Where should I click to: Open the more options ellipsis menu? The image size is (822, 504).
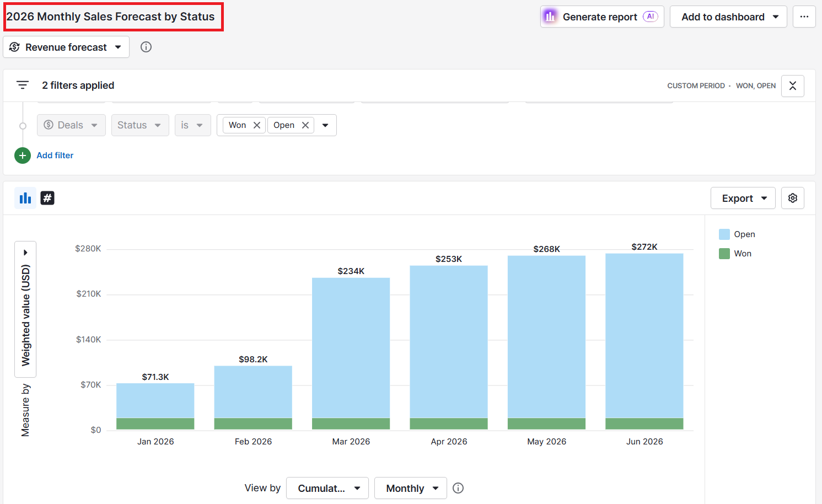coord(804,17)
